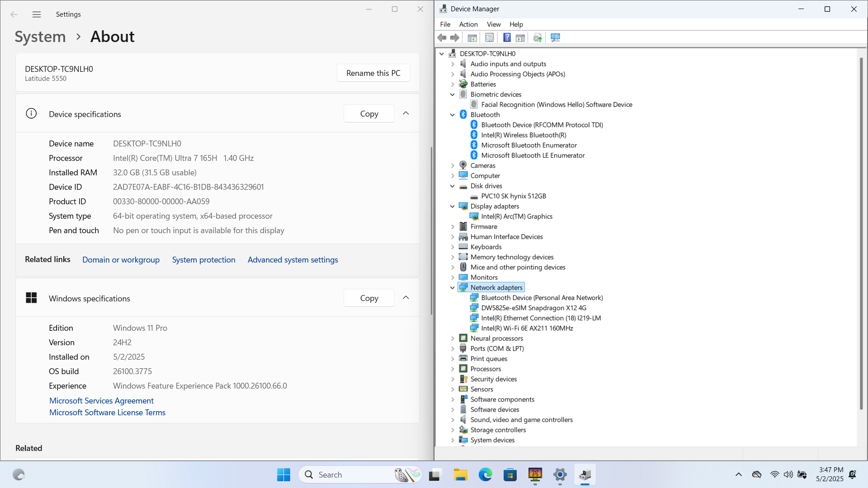Open the Settings hamburger navigation menu
The image size is (868, 488).
point(37,14)
